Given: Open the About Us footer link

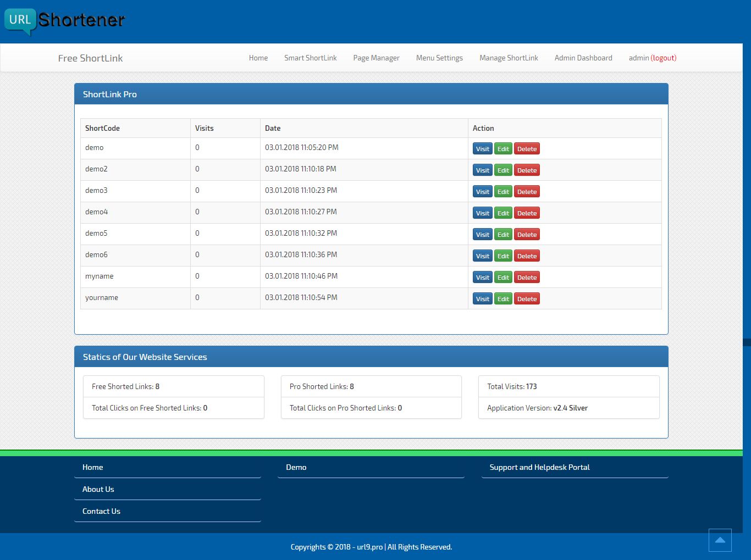Looking at the screenshot, I should [98, 489].
